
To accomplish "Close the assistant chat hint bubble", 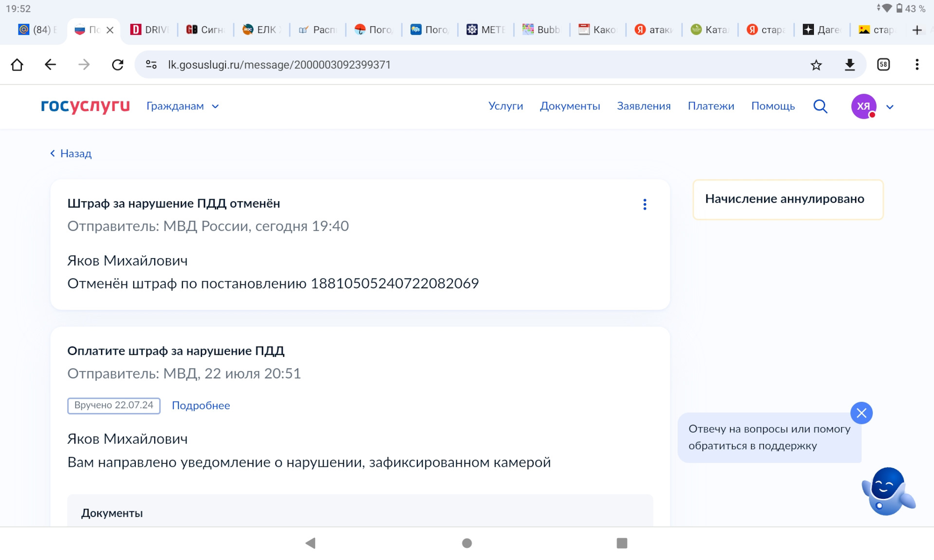I will click(x=861, y=413).
